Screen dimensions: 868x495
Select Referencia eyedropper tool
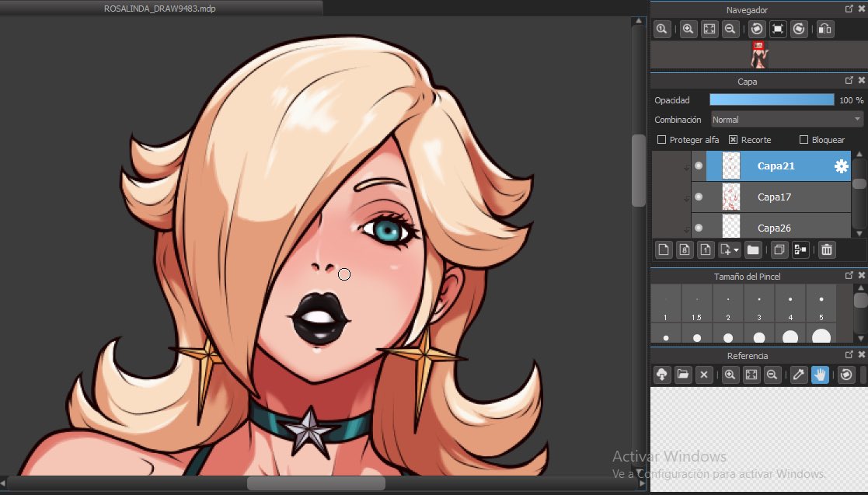(799, 375)
